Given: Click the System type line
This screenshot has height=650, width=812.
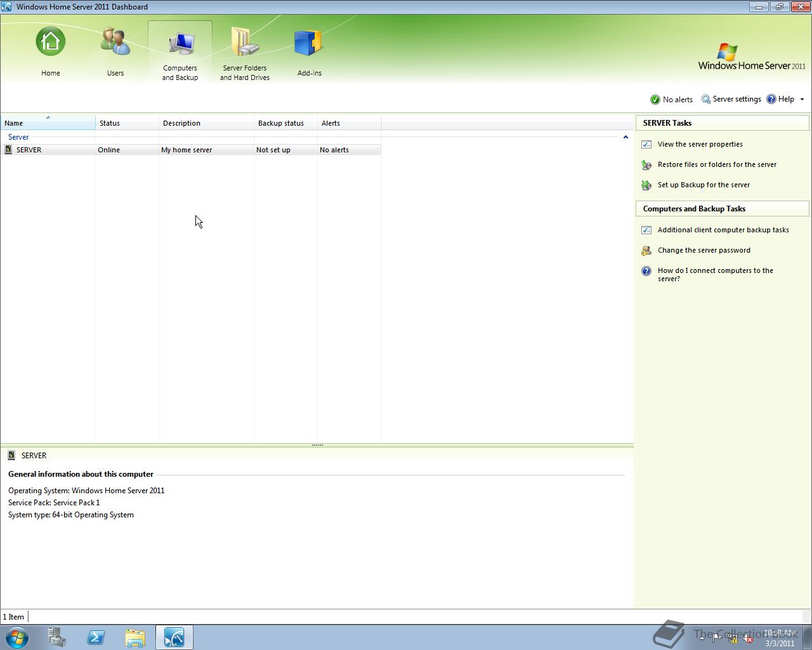Looking at the screenshot, I should (x=71, y=515).
